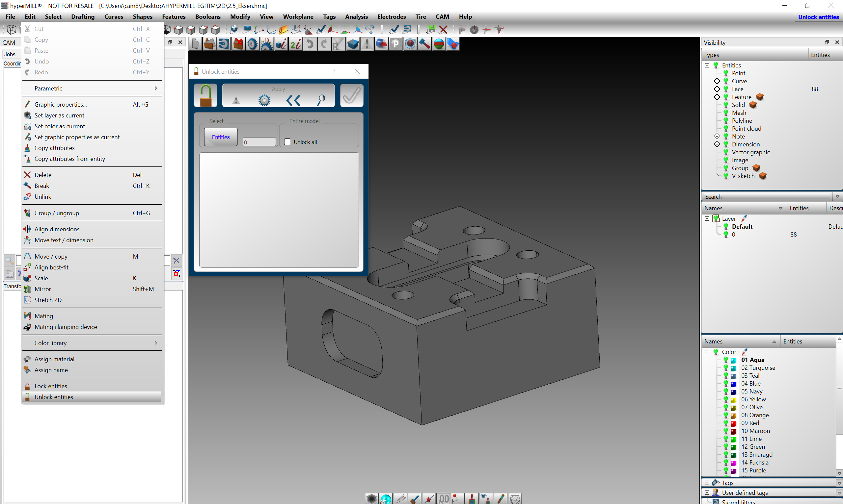Click the white P toolbar icon
The image size is (843, 504).
pos(396,44)
